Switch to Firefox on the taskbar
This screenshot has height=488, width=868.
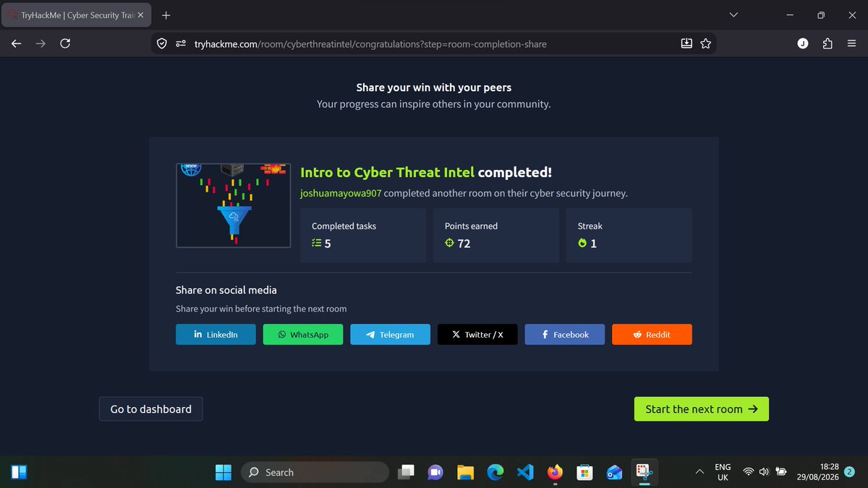point(555,472)
